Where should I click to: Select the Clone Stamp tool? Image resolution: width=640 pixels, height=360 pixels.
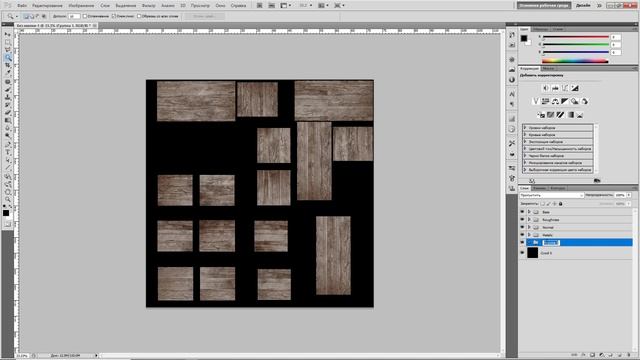click(x=8, y=98)
